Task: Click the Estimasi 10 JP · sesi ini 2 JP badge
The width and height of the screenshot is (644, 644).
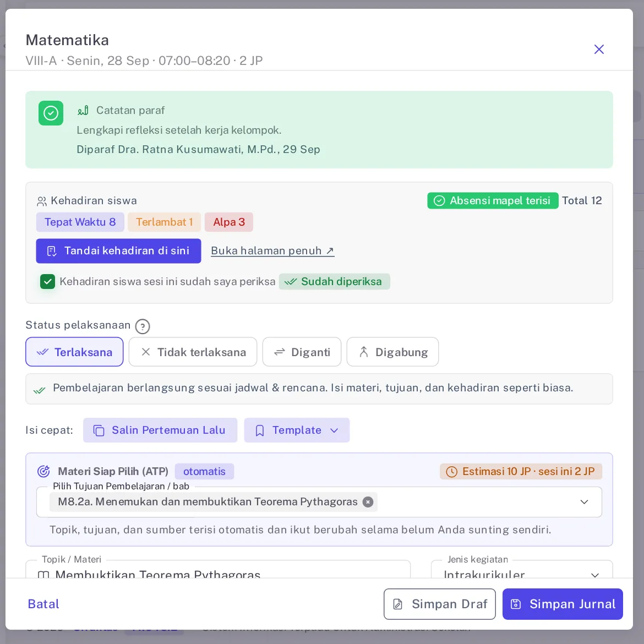Action: pos(521,472)
